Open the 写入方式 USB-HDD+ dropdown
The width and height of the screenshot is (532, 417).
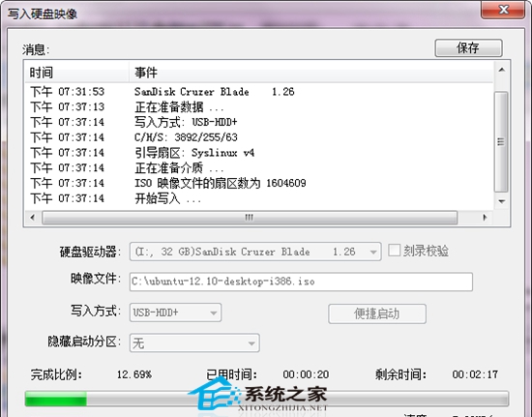[x=175, y=313]
